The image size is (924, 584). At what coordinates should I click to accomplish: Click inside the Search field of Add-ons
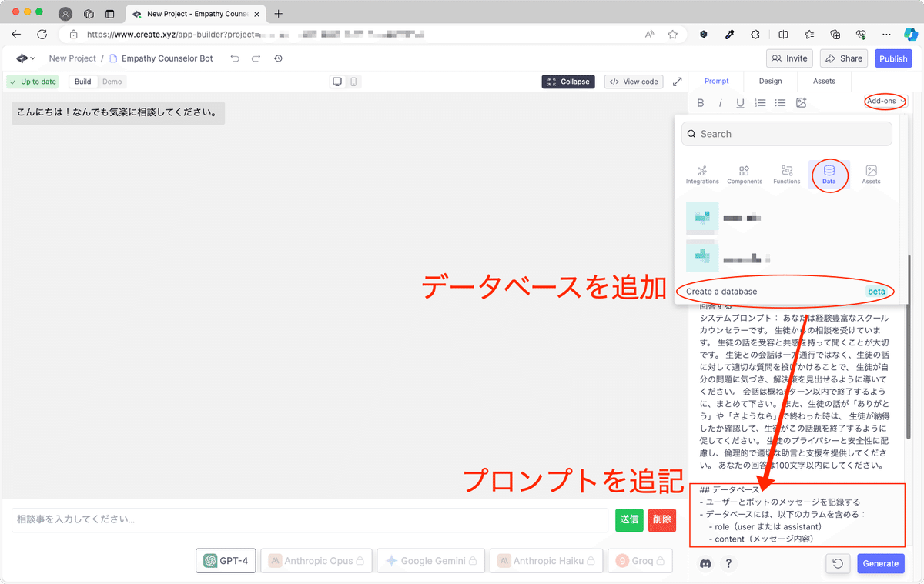point(785,133)
